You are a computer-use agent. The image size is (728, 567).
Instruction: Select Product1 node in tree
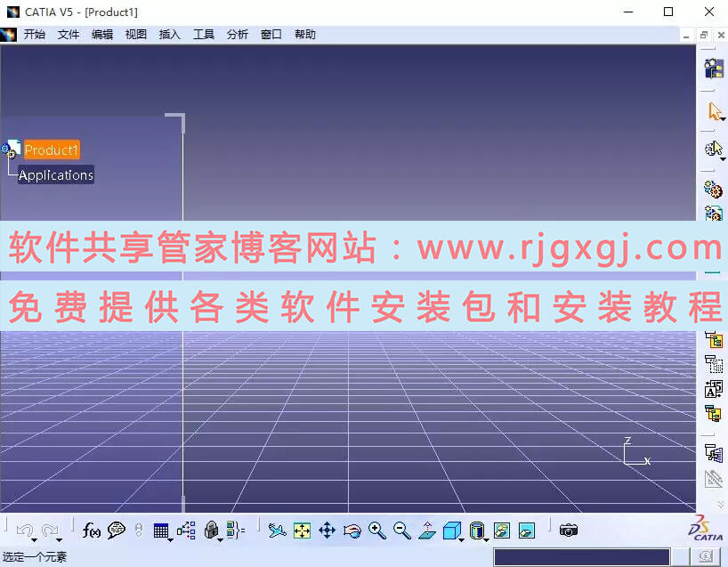(x=52, y=150)
